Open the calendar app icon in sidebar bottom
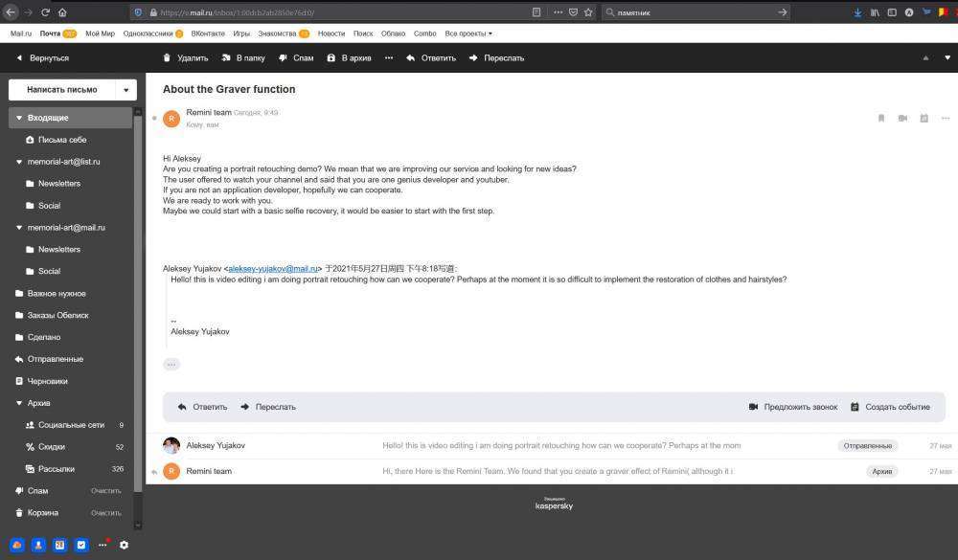The image size is (958, 560). point(59,545)
